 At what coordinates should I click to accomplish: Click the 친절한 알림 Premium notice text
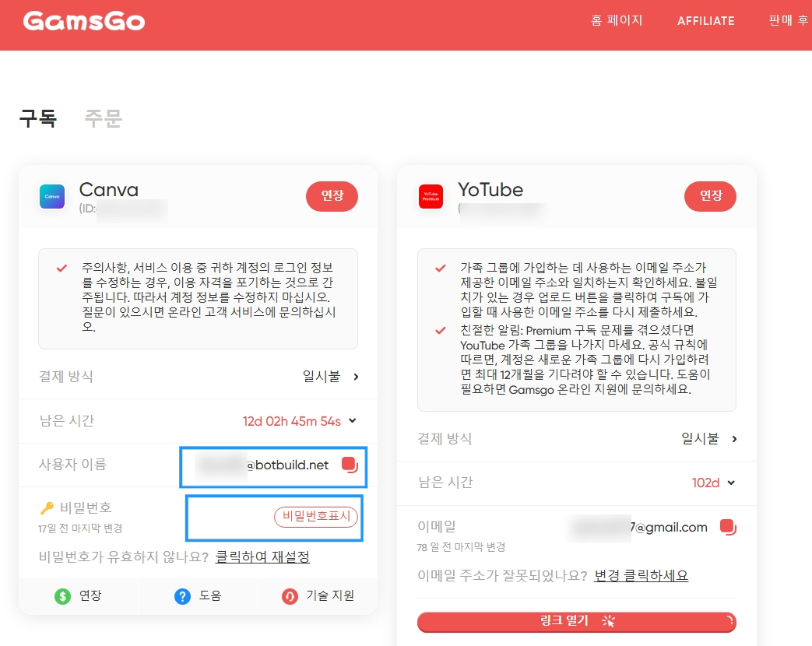[585, 360]
